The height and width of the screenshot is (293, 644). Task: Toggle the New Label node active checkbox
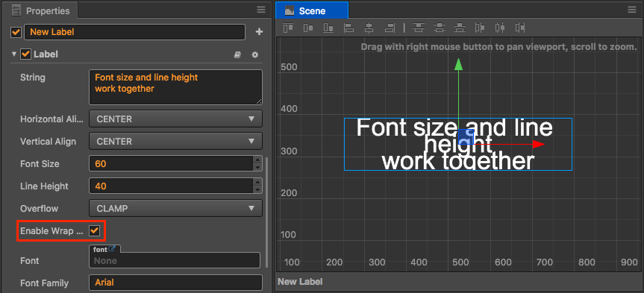pyautogui.click(x=16, y=32)
